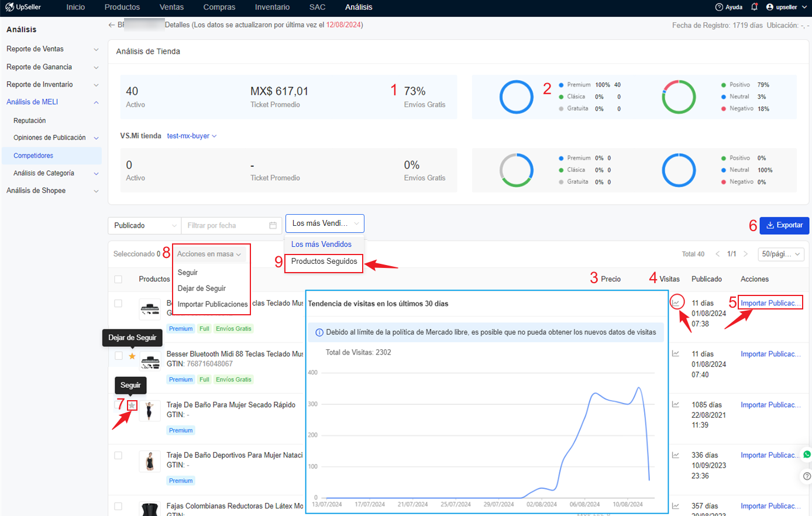Click the floating WhatsApp icon
This screenshot has width=812, height=516.
(806, 455)
